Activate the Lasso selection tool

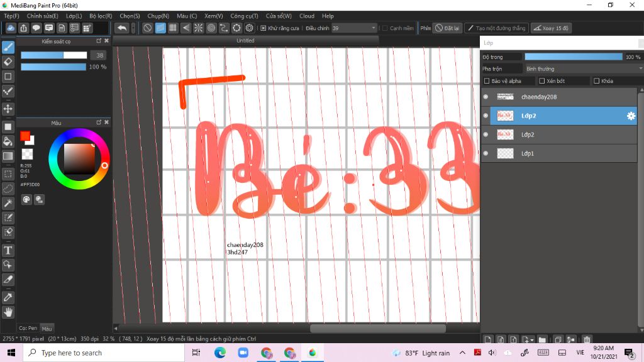click(x=8, y=189)
